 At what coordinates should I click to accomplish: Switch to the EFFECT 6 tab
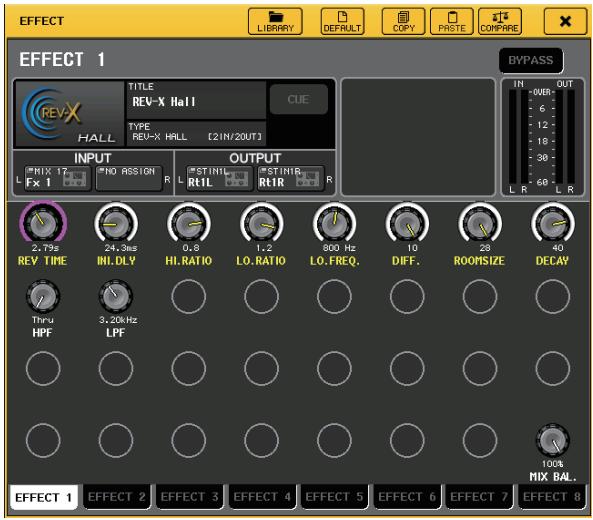(x=407, y=497)
